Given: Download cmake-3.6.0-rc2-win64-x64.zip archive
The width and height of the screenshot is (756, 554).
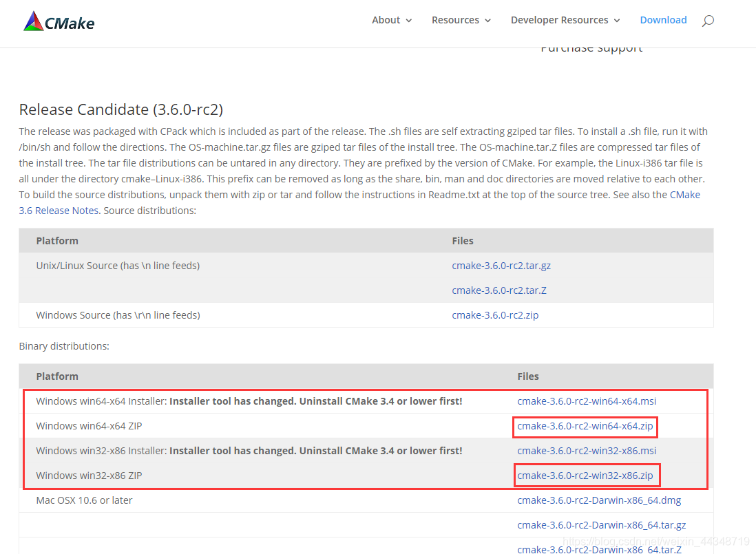Looking at the screenshot, I should [585, 425].
